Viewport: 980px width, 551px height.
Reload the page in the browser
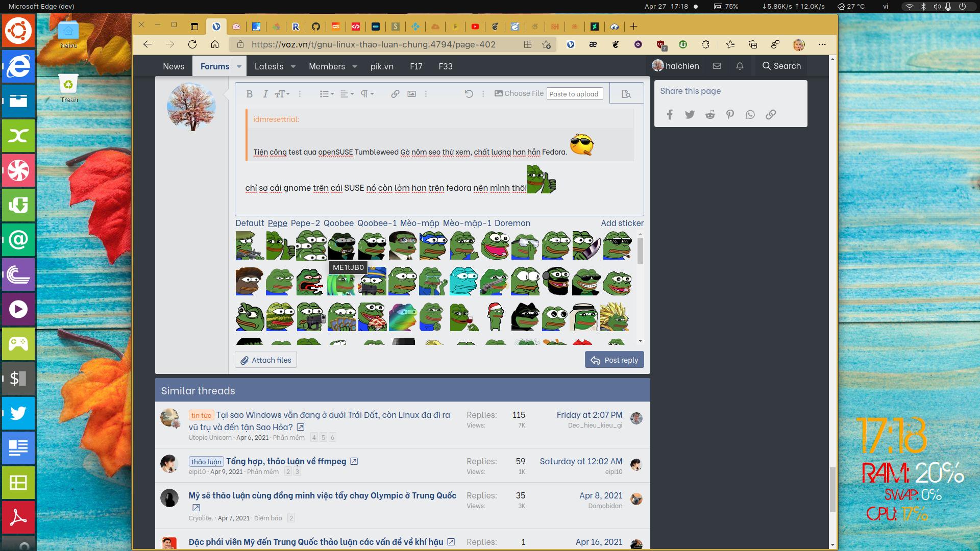point(192,44)
